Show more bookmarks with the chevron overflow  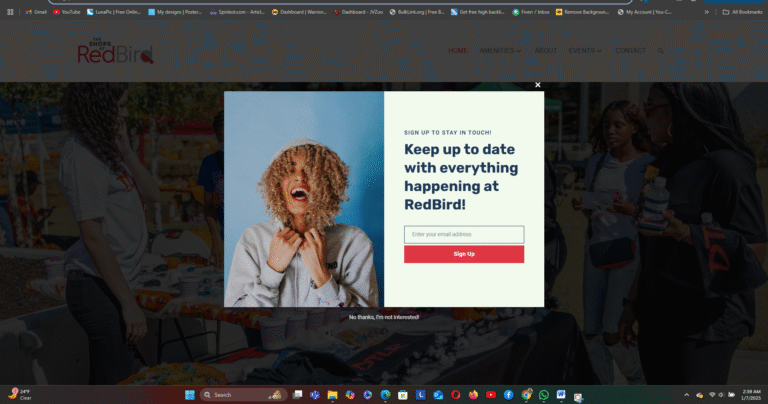pyautogui.click(x=706, y=12)
